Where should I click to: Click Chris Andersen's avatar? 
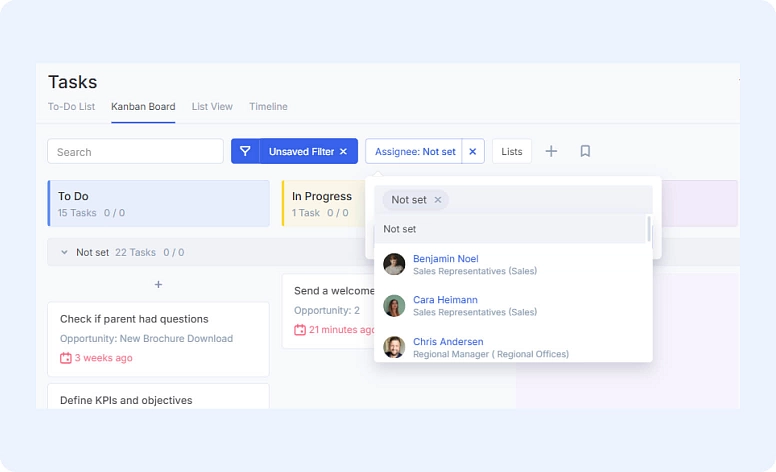394,347
